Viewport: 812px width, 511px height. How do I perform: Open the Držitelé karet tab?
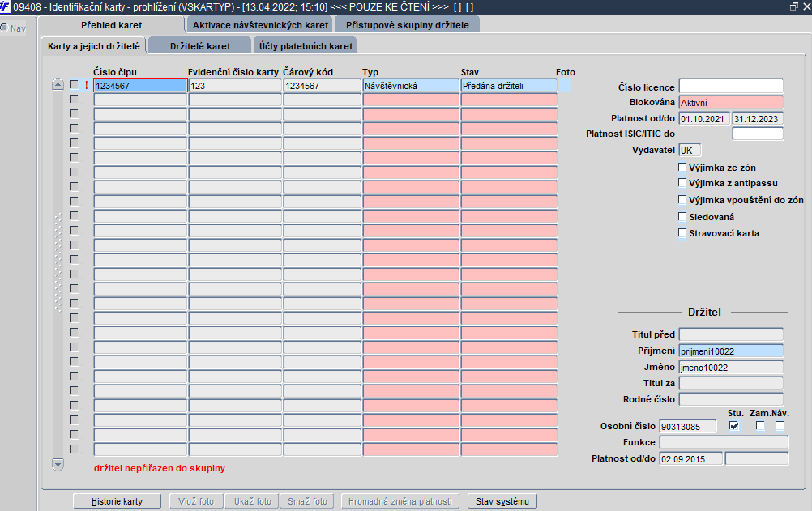coord(200,45)
